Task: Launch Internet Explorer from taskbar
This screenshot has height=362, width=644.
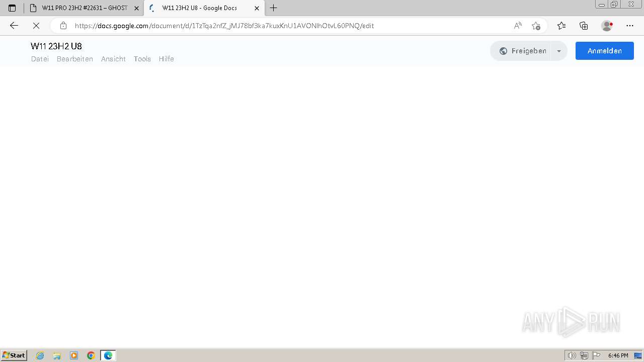Action: tap(40, 355)
